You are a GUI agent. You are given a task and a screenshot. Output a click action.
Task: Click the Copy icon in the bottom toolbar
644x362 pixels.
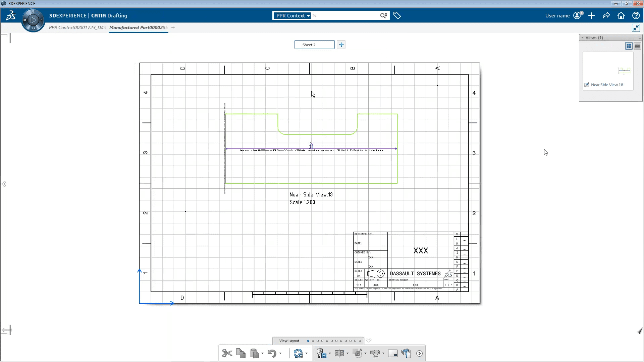point(240,353)
